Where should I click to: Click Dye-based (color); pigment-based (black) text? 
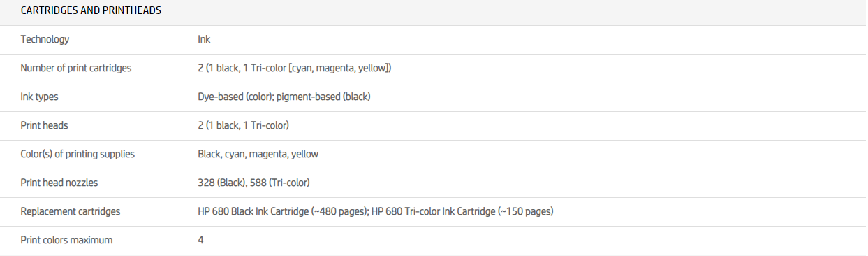click(x=284, y=97)
